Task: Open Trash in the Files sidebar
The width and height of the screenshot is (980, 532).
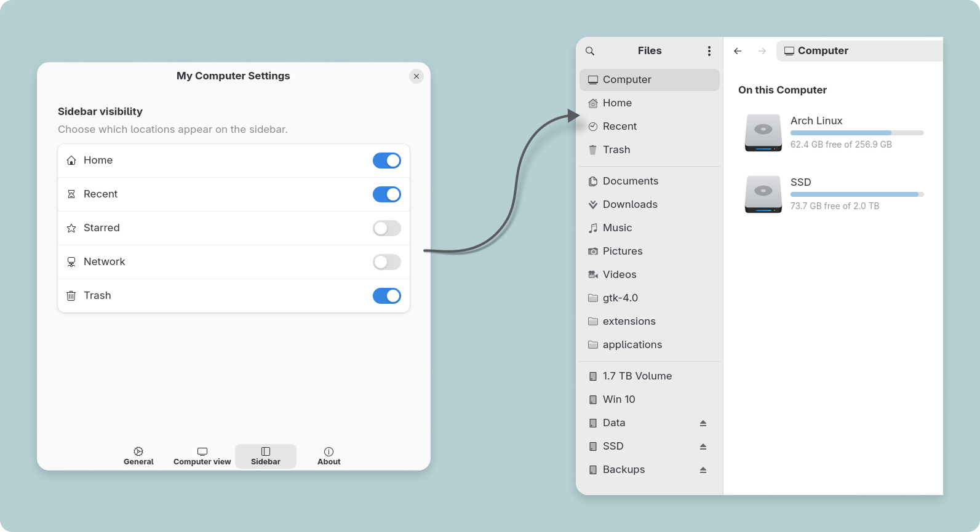Action: 650,150
